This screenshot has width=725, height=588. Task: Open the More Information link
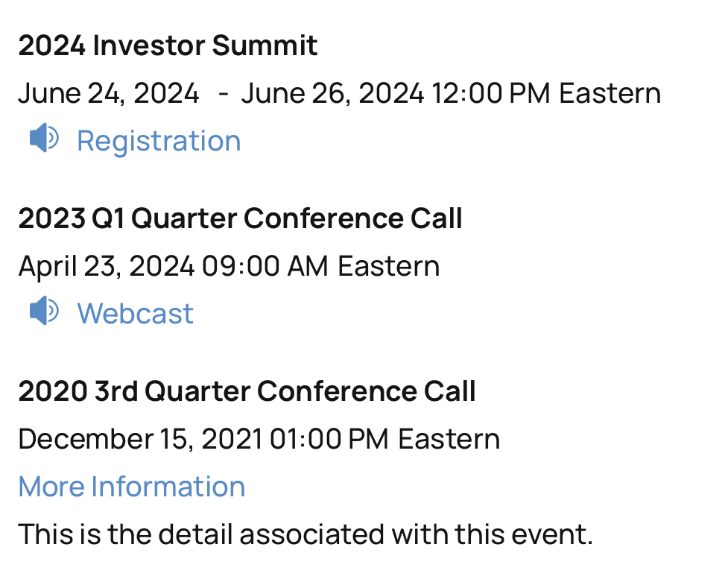coord(132,487)
